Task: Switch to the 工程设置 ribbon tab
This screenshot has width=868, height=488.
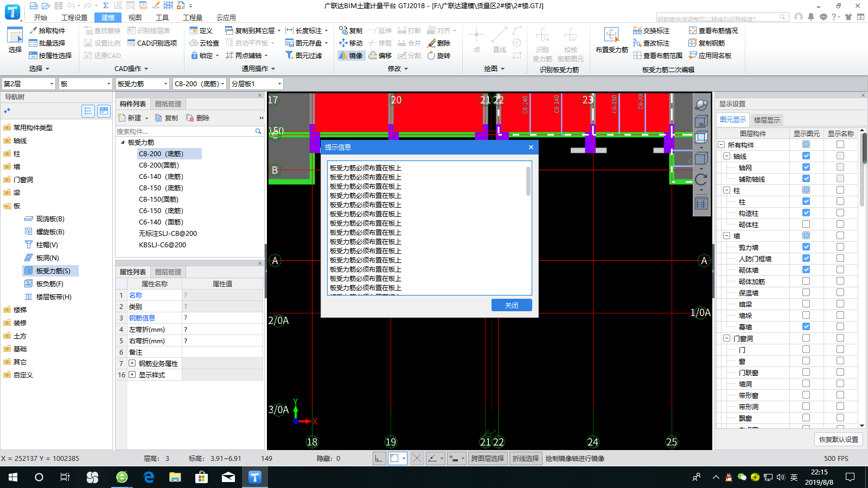Action: pos(74,17)
